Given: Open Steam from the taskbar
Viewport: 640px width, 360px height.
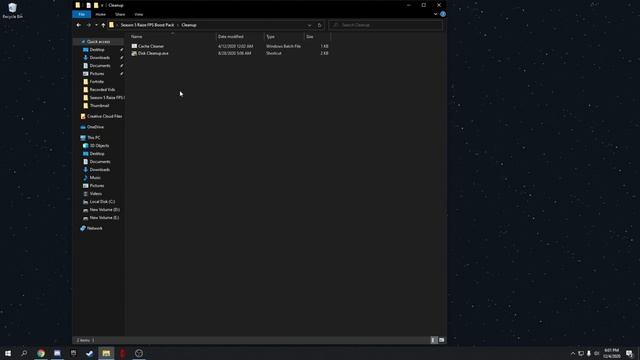Looking at the screenshot, I should (89, 353).
